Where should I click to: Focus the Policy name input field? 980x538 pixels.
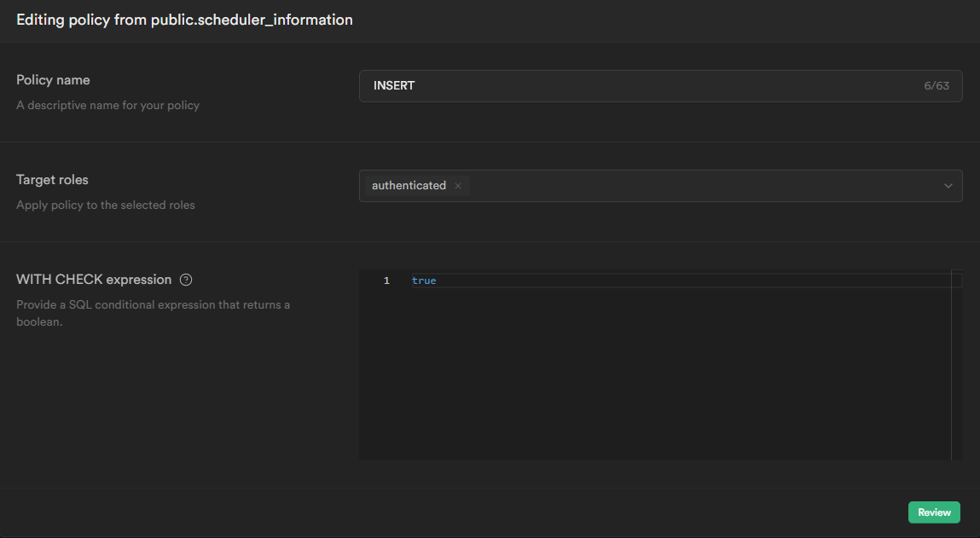tap(661, 86)
